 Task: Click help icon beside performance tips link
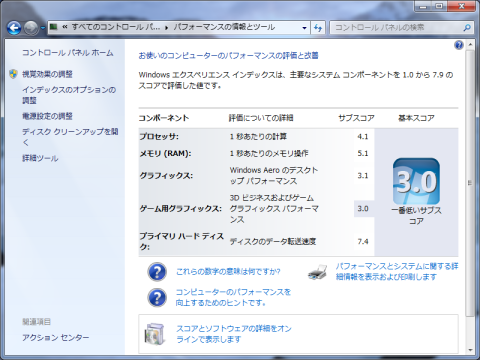[x=157, y=297]
